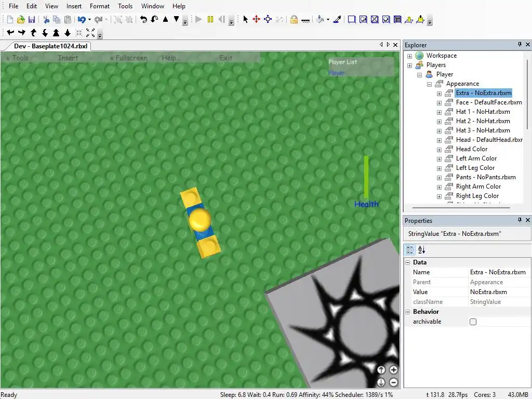The image size is (532, 399).
Task: Click in-game Exit button
Action: point(225,58)
